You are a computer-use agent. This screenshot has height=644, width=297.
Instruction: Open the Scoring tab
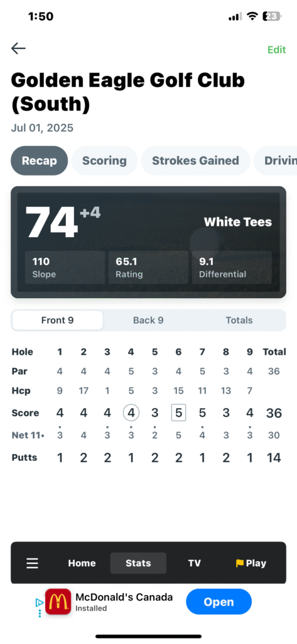coord(104,160)
